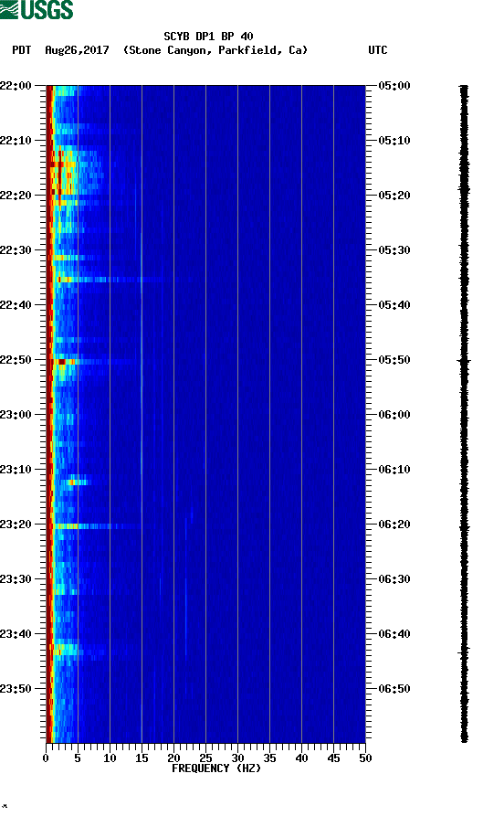The height and width of the screenshot is (816, 504).
Task: Click the PDT time label "23:30"
Action: pos(16,579)
